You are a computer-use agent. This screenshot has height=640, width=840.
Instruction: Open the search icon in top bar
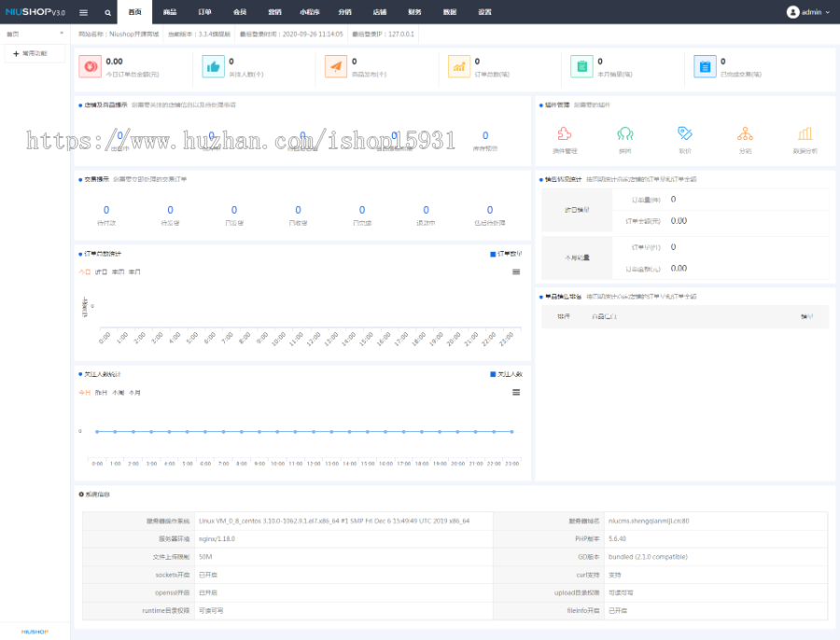point(108,12)
